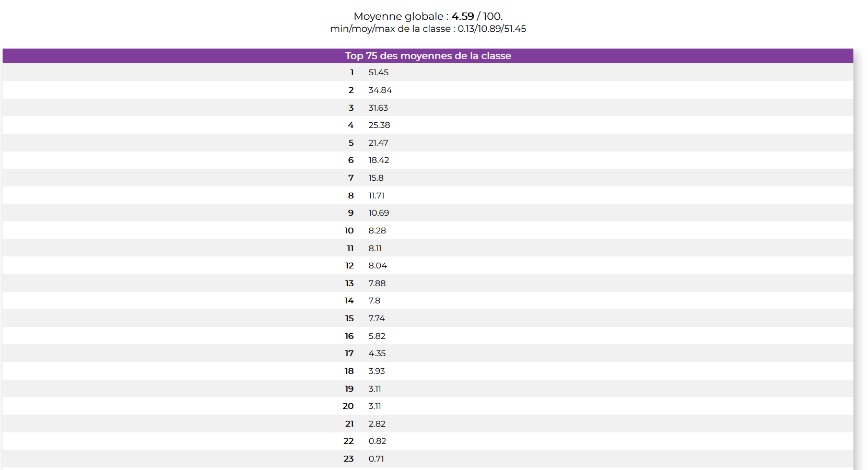
Task: Select the 3.93 value in row 18
Action: (377, 371)
